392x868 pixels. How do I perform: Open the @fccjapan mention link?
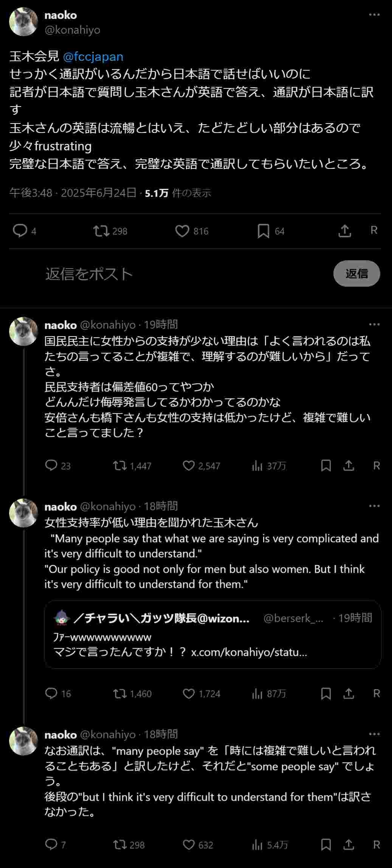[93, 57]
